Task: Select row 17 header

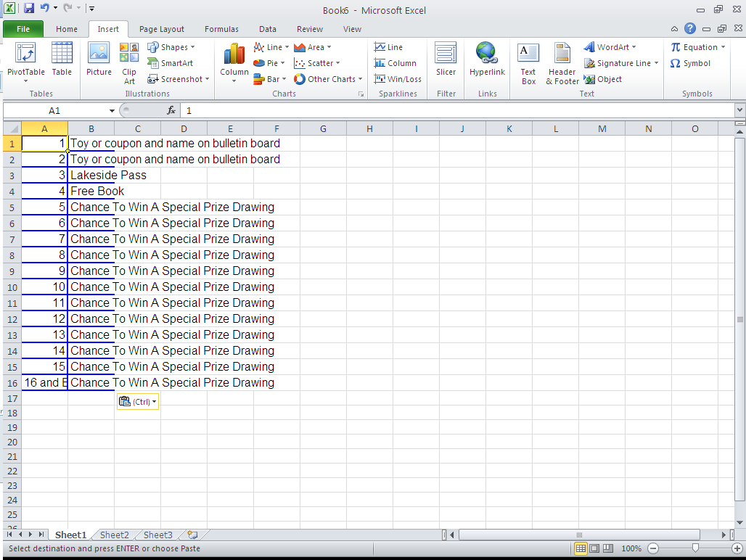Action: click(x=12, y=399)
